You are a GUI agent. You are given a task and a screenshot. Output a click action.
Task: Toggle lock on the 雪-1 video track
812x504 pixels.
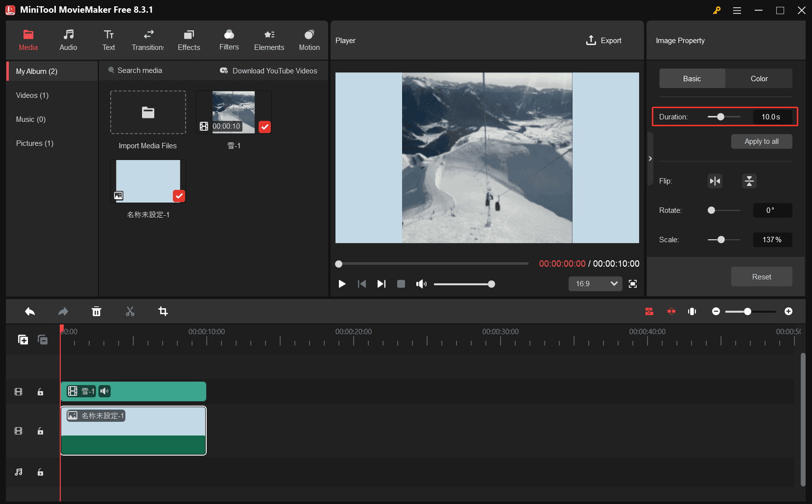(x=41, y=392)
